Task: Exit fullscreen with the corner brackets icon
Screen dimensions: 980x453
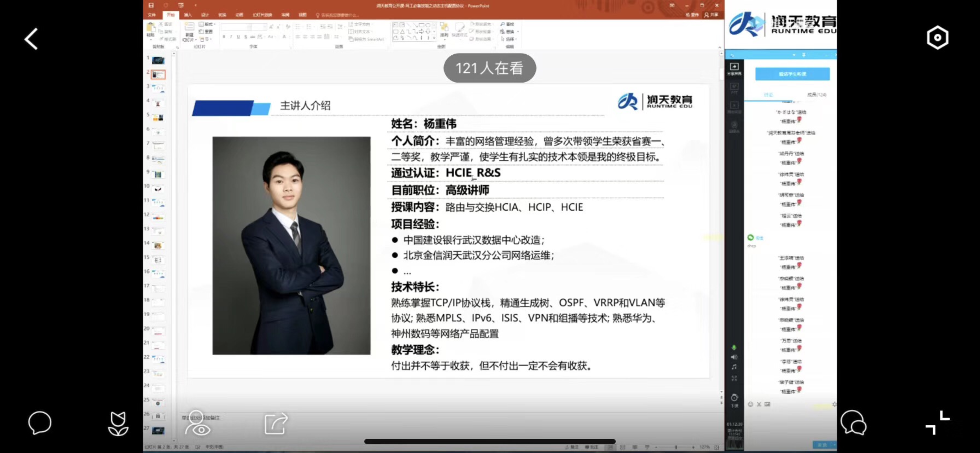Action: pyautogui.click(x=937, y=422)
